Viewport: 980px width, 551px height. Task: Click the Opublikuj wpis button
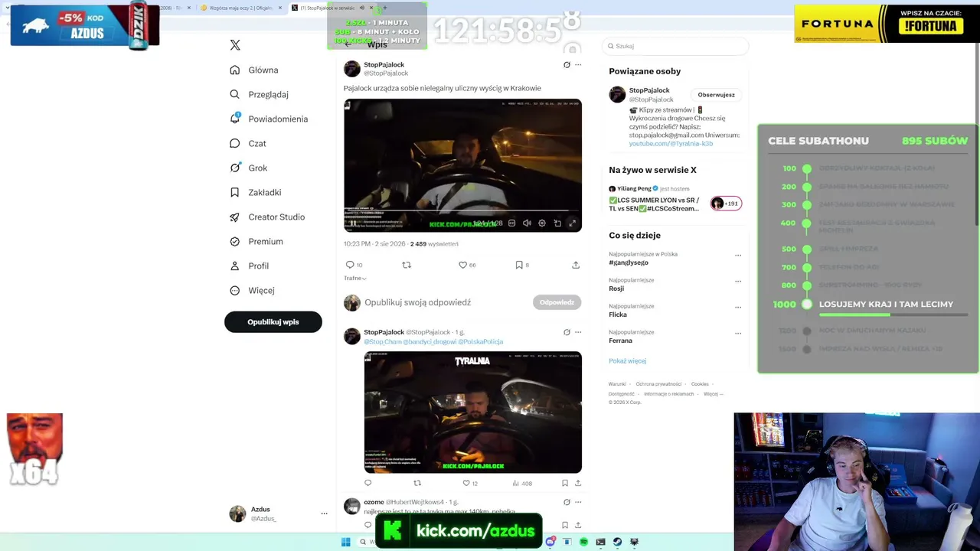pyautogui.click(x=273, y=322)
